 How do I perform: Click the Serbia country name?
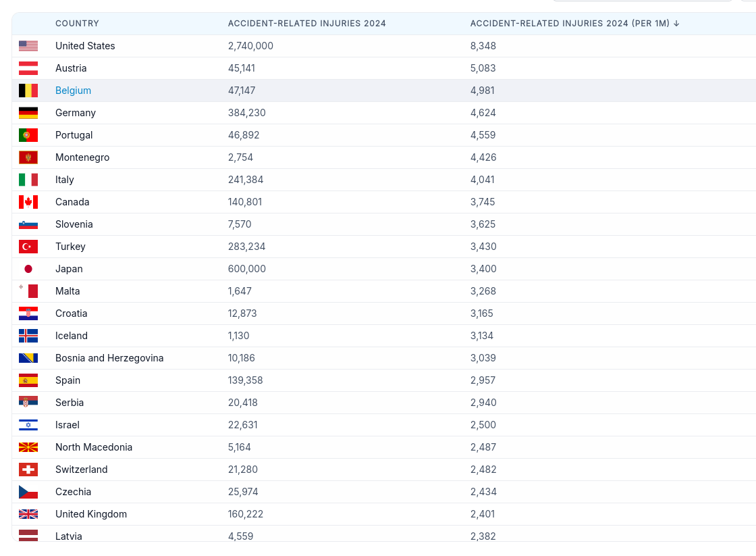[70, 403]
